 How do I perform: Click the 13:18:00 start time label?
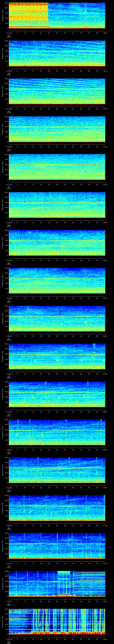9,71
